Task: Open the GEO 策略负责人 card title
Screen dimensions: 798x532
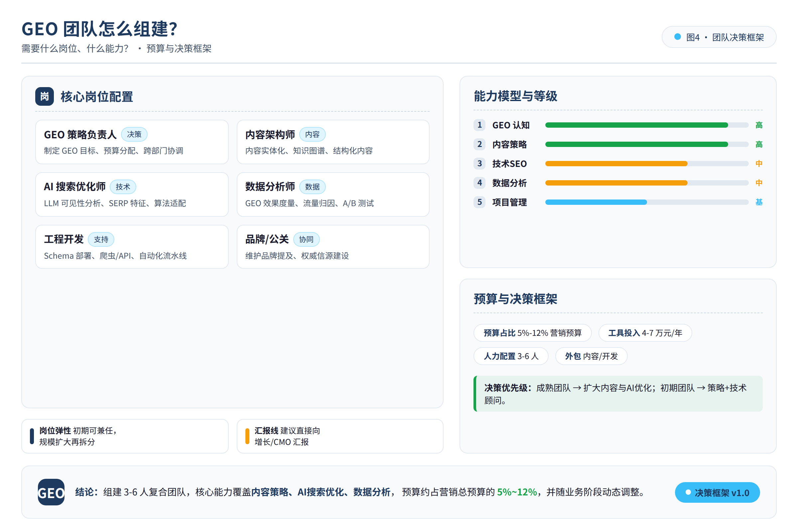Action: [x=80, y=134]
